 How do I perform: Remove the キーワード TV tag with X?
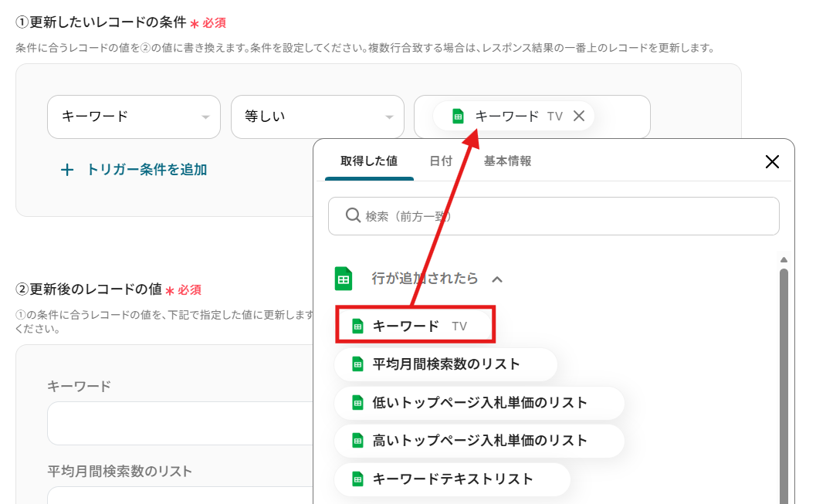point(579,117)
